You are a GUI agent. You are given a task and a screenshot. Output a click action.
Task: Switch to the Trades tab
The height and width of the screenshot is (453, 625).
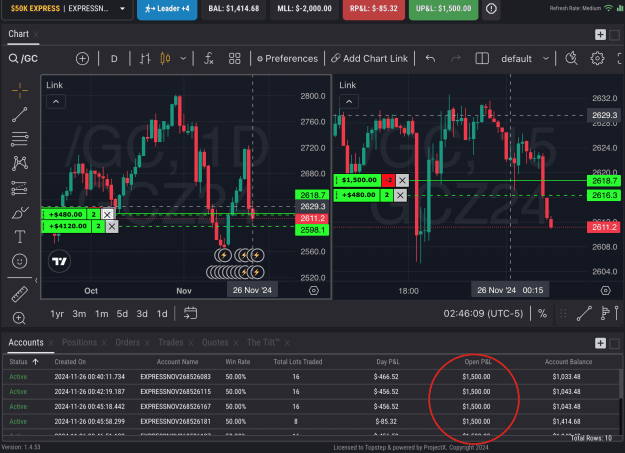tap(171, 343)
